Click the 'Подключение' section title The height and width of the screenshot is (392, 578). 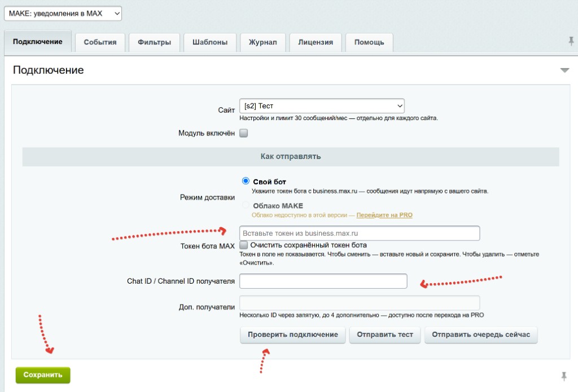[49, 70]
